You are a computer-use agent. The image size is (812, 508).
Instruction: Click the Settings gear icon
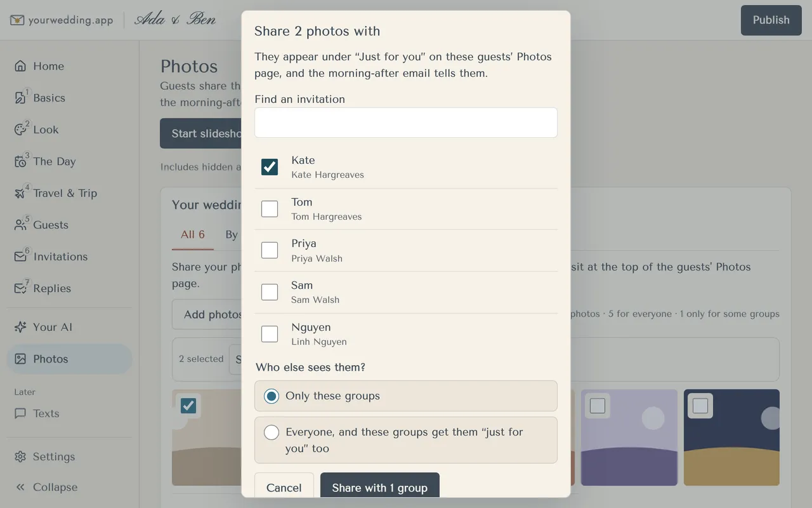[20, 457]
